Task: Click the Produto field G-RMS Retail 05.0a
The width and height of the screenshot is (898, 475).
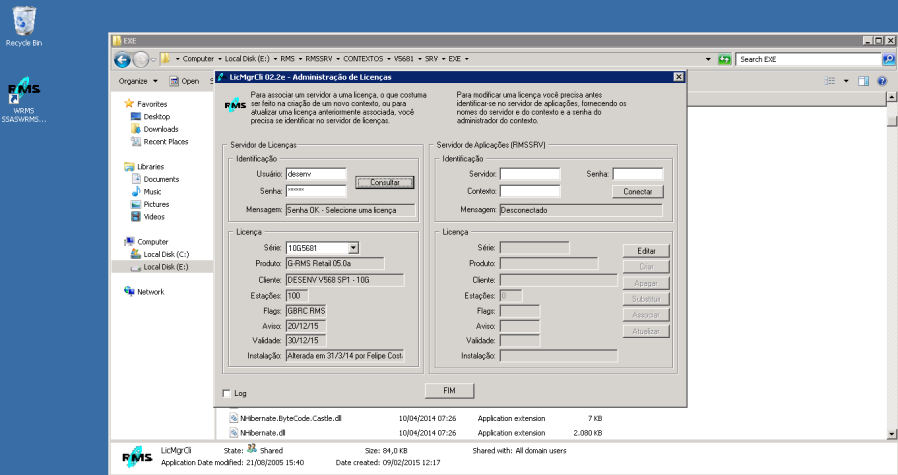Action: pos(335,264)
